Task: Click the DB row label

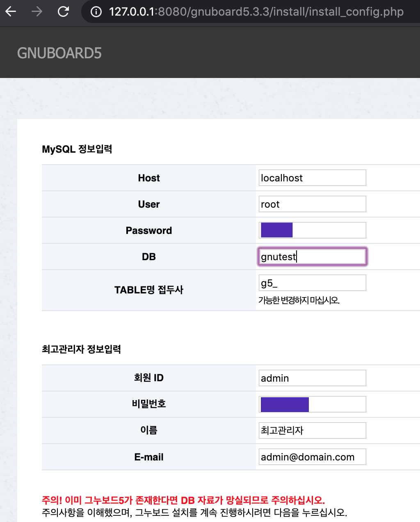Action: coord(149,257)
